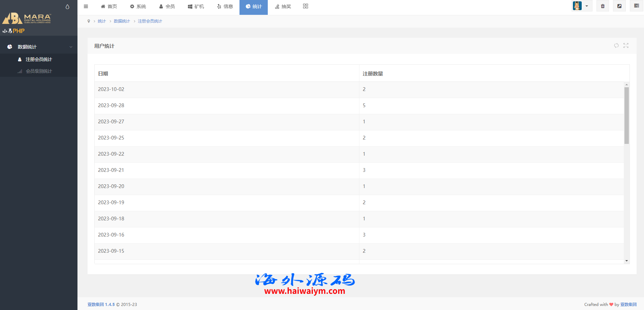Click the external-link arrow icon in the top bar
This screenshot has width=644, height=310.
click(619, 6)
